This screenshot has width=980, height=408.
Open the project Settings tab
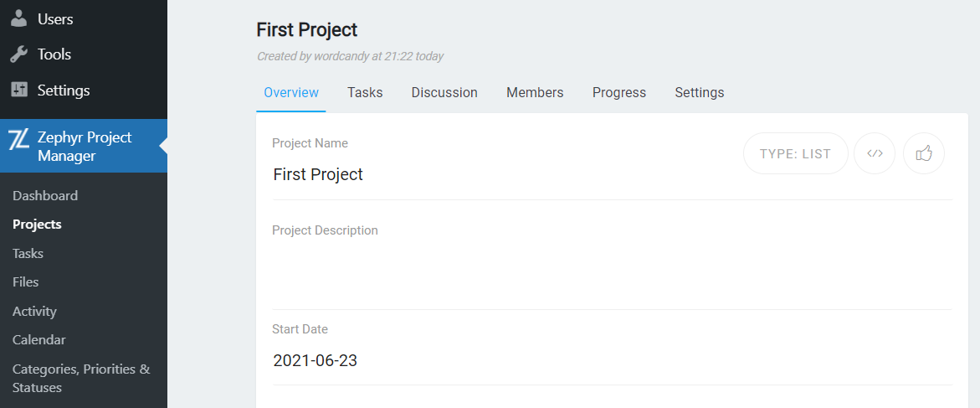699,93
